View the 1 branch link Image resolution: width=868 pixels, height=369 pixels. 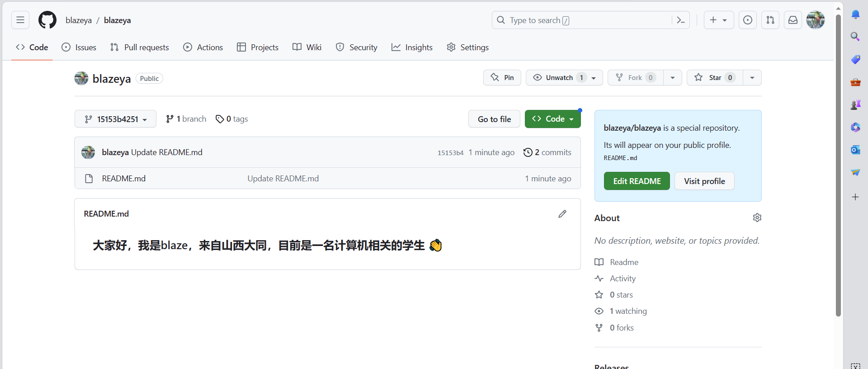click(x=186, y=119)
